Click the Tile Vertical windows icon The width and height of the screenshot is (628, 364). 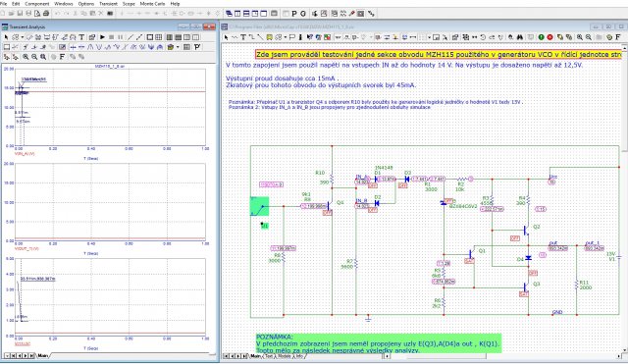(237, 13)
